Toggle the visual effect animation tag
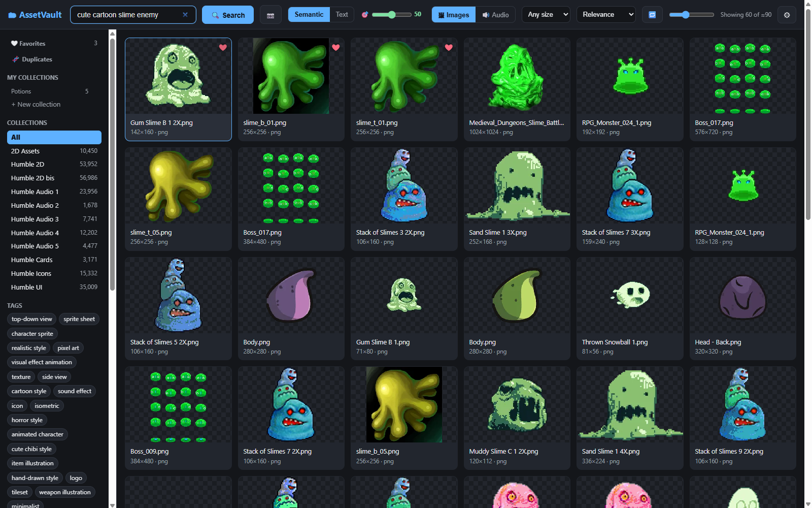 (x=42, y=362)
